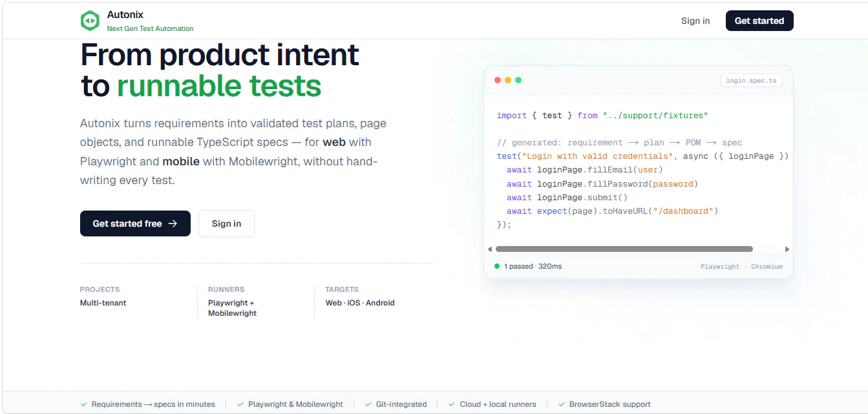
Task: Click the generated comment line in code
Action: [x=619, y=143]
